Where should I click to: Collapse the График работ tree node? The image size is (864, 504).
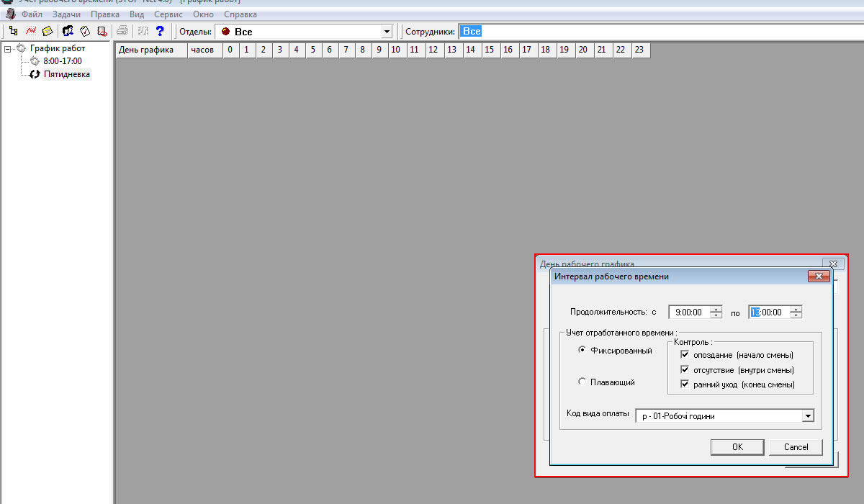[x=8, y=49]
